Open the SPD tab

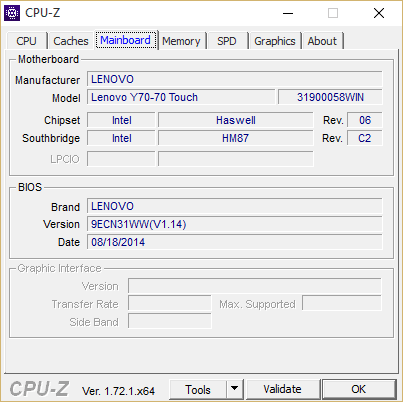pos(227,41)
